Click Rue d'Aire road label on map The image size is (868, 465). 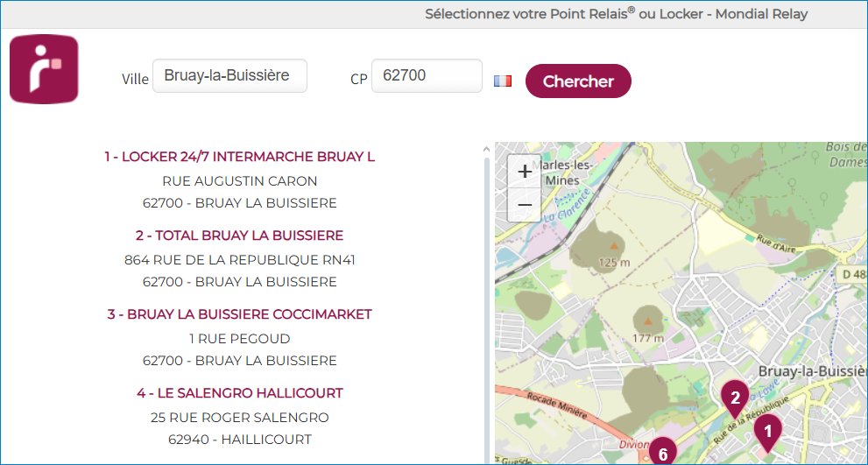tap(776, 244)
